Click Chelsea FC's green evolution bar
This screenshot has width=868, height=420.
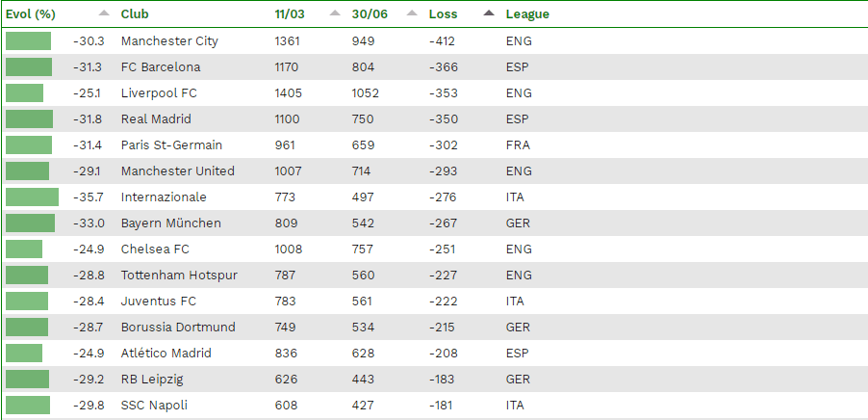click(24, 249)
